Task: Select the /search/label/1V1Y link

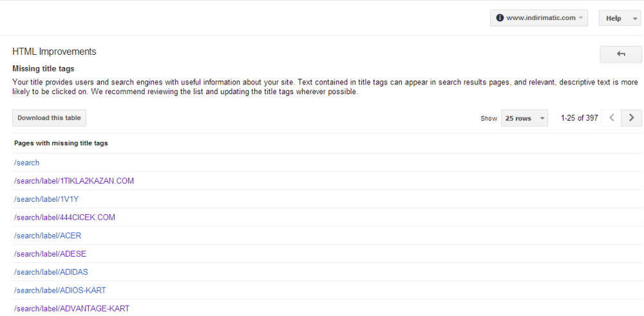Action: (46, 199)
